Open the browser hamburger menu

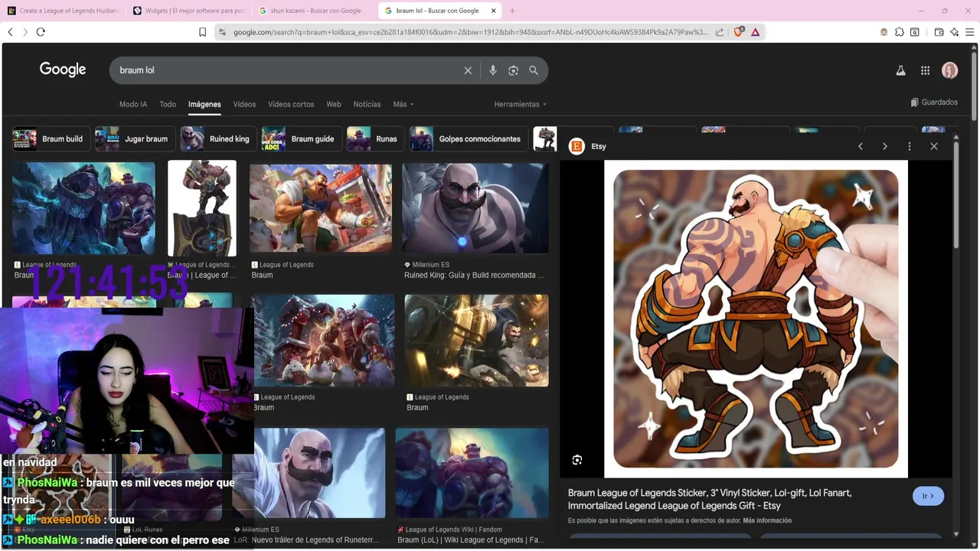click(969, 32)
